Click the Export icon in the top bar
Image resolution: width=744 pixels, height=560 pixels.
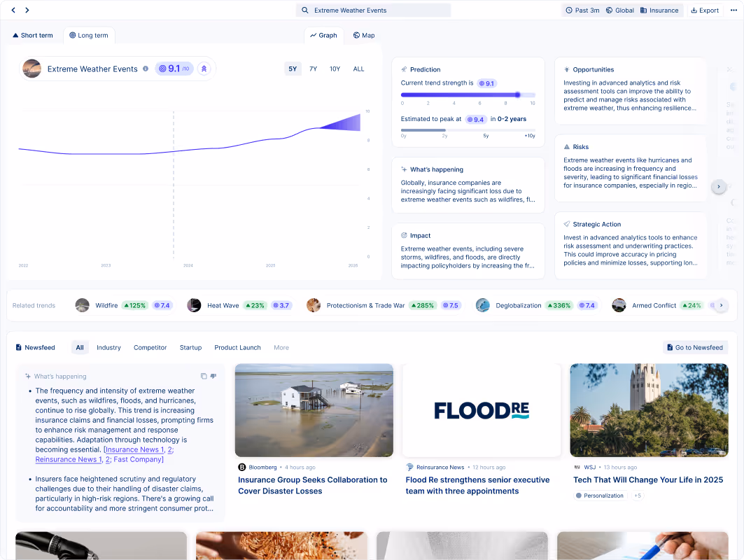(694, 10)
